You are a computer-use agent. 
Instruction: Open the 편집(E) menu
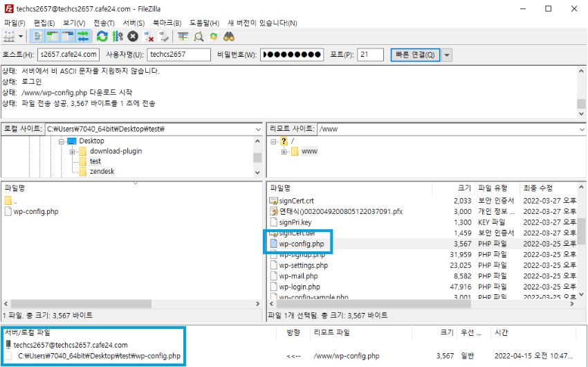[x=44, y=23]
